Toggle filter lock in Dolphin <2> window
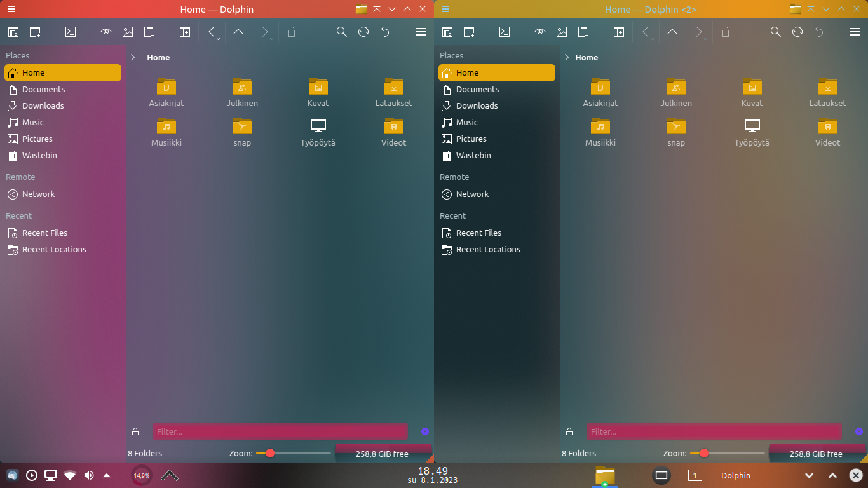Image resolution: width=868 pixels, height=488 pixels. (x=569, y=432)
